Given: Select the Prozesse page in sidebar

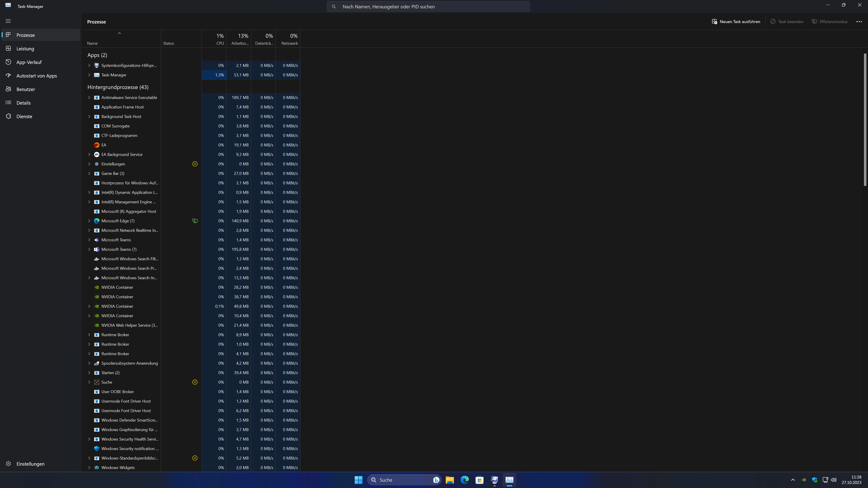Looking at the screenshot, I should (26, 35).
